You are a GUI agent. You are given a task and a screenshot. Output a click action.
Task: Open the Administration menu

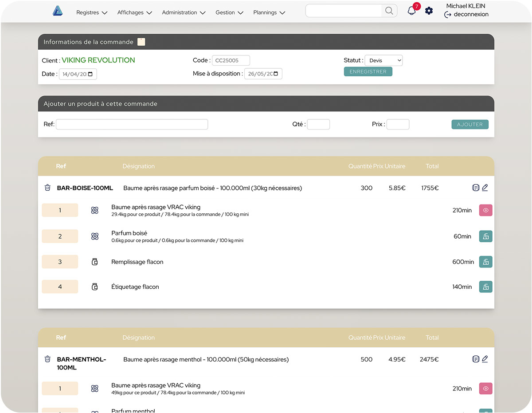(x=183, y=12)
